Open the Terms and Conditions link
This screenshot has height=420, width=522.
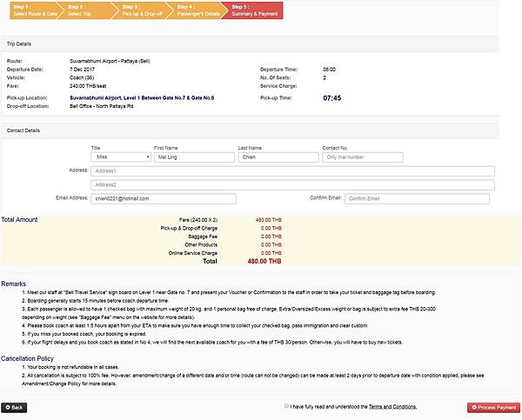392,407
